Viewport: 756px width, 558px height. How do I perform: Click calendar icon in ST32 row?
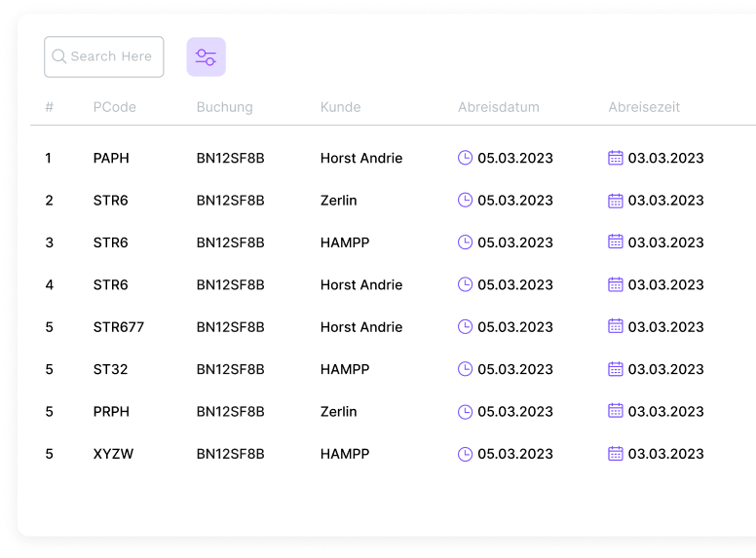point(616,369)
